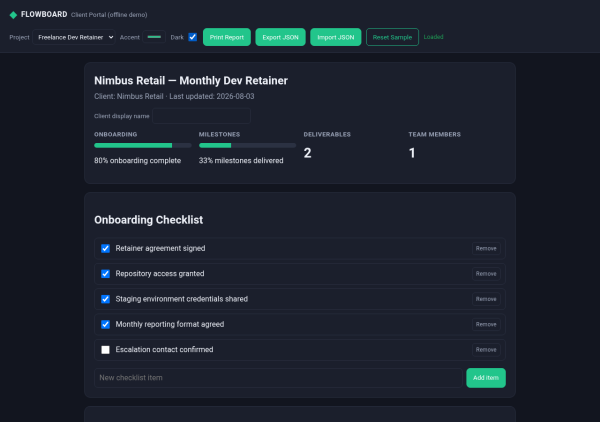Viewport: 600px width, 422px height.
Task: Uncheck Retainer agreement signed checkbox
Action: click(x=105, y=249)
